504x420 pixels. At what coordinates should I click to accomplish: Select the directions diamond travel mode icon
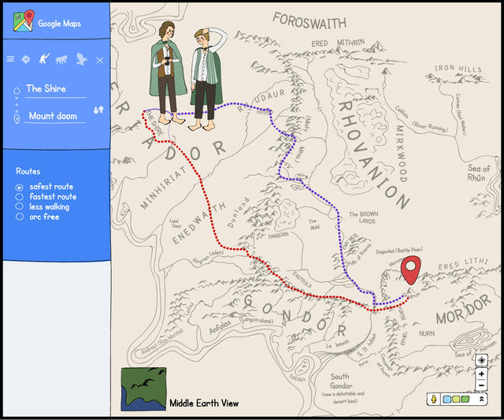(26, 59)
